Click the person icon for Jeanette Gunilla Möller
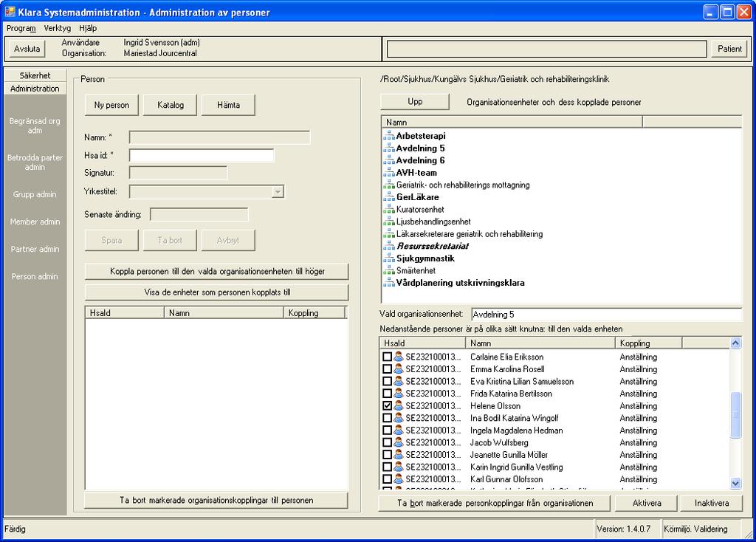 (x=398, y=455)
